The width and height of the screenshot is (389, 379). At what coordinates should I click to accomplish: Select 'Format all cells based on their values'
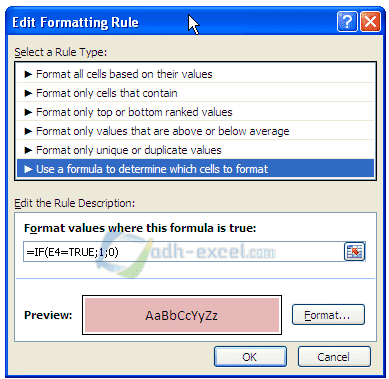(195, 74)
